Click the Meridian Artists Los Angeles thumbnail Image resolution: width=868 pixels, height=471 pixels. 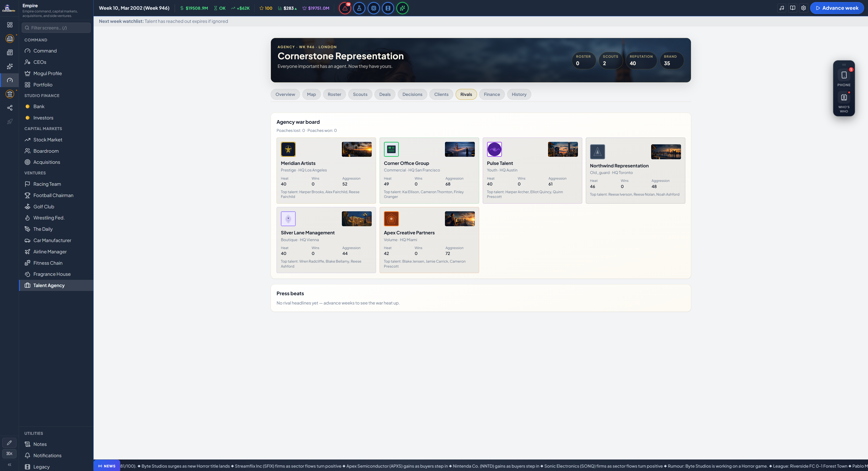click(x=357, y=149)
